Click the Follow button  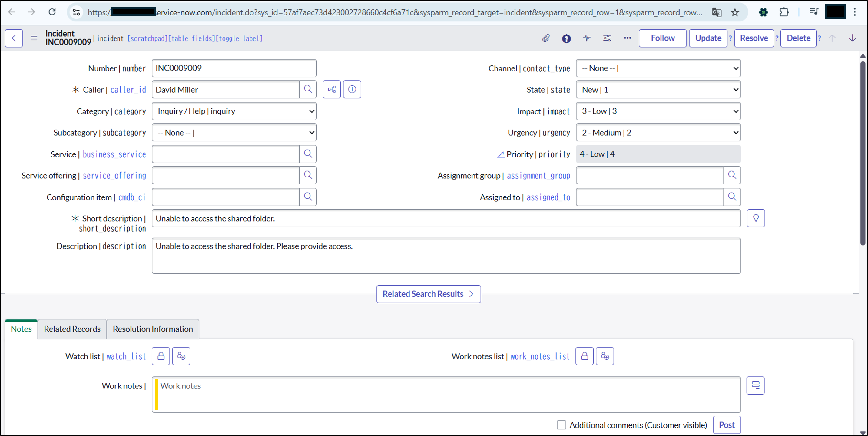[x=663, y=38]
